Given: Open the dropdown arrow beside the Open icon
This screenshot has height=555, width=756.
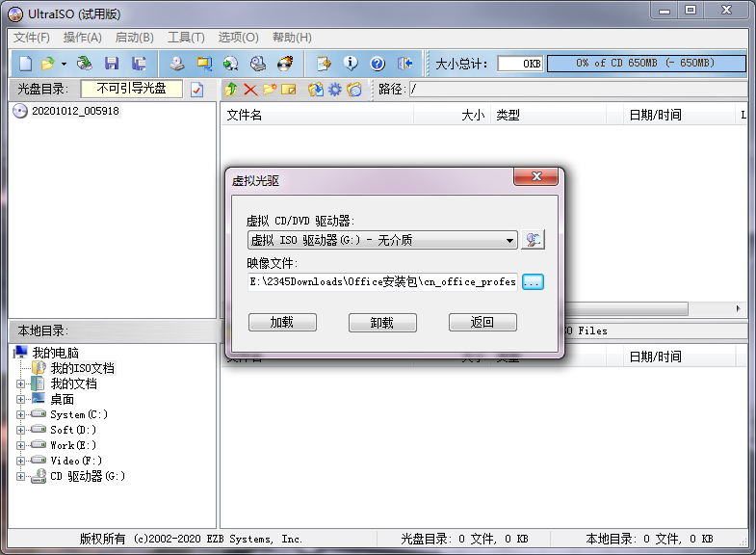Looking at the screenshot, I should pos(64,64).
